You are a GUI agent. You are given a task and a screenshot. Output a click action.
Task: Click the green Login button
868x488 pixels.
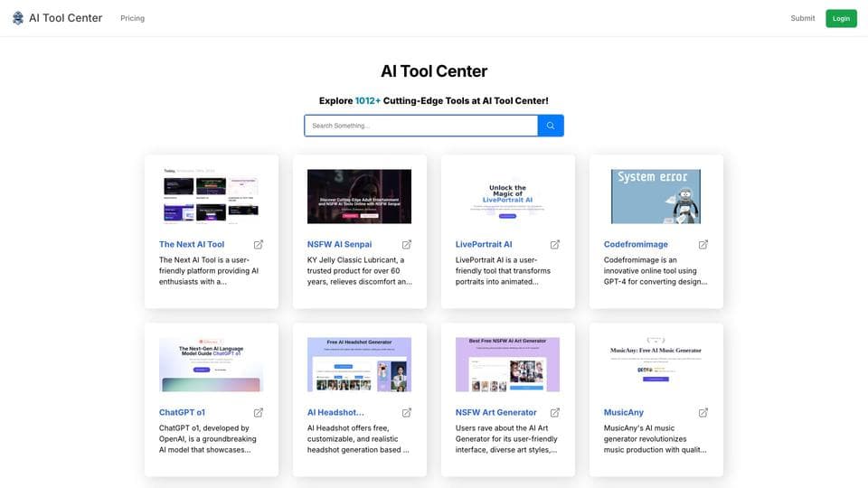[841, 18]
